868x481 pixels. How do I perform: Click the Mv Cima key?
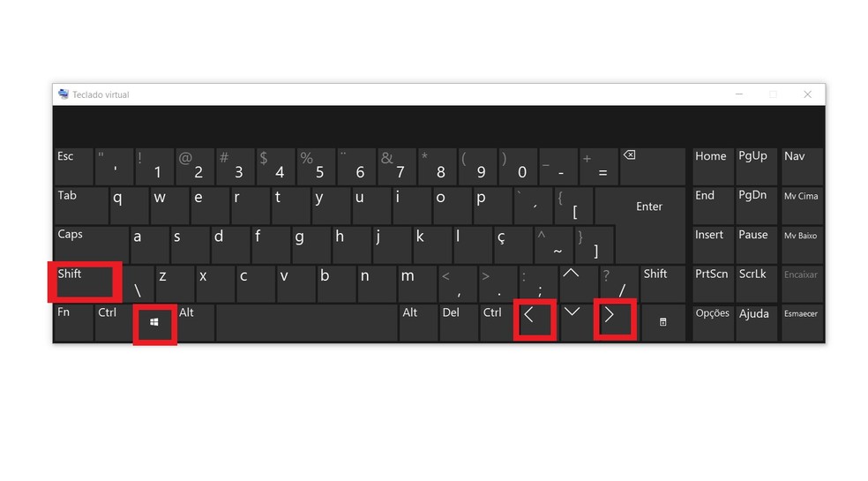tap(802, 205)
